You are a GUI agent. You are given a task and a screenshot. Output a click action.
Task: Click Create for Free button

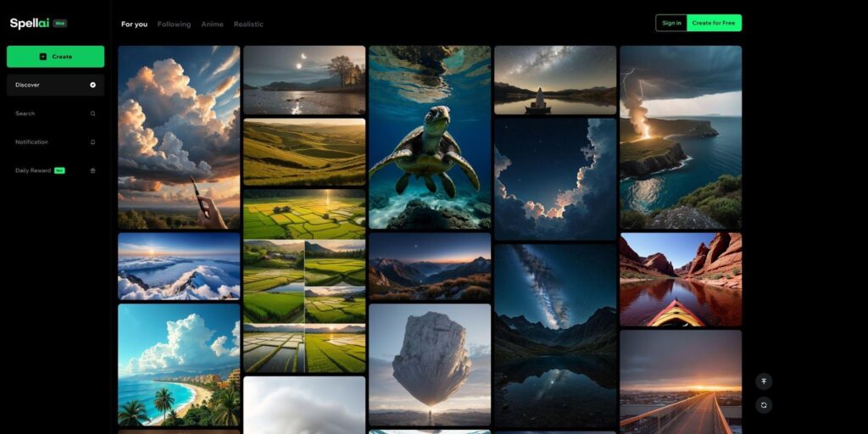click(714, 23)
